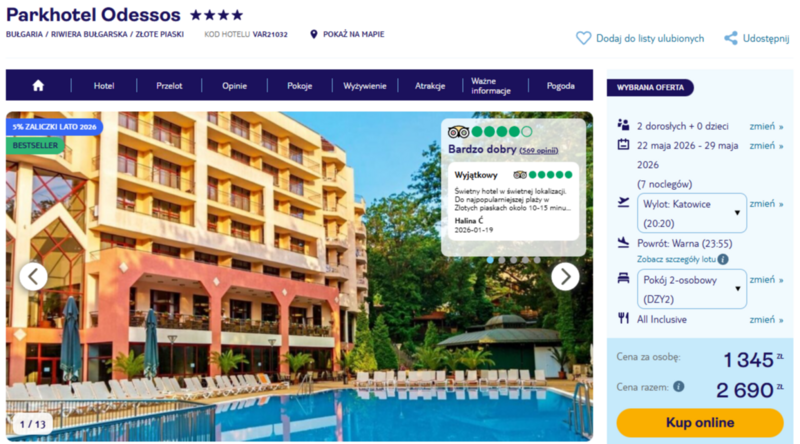Click the map pin icon beside Pokaż na mapie
This screenshot has height=444, width=800.
314,34
